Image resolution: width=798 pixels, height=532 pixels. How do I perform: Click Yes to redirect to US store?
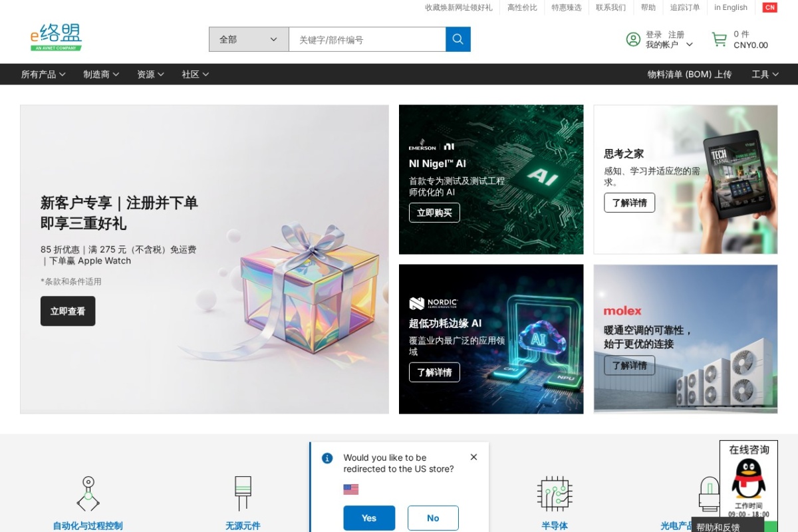[x=369, y=518]
